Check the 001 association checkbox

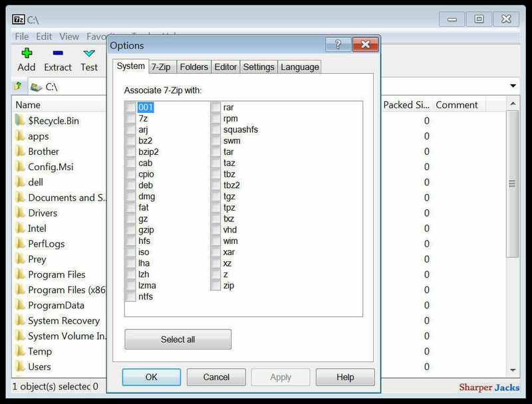pyautogui.click(x=130, y=107)
